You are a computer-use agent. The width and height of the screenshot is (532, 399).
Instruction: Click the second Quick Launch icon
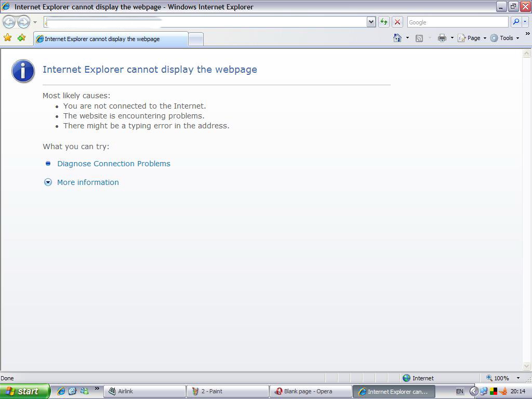click(73, 391)
